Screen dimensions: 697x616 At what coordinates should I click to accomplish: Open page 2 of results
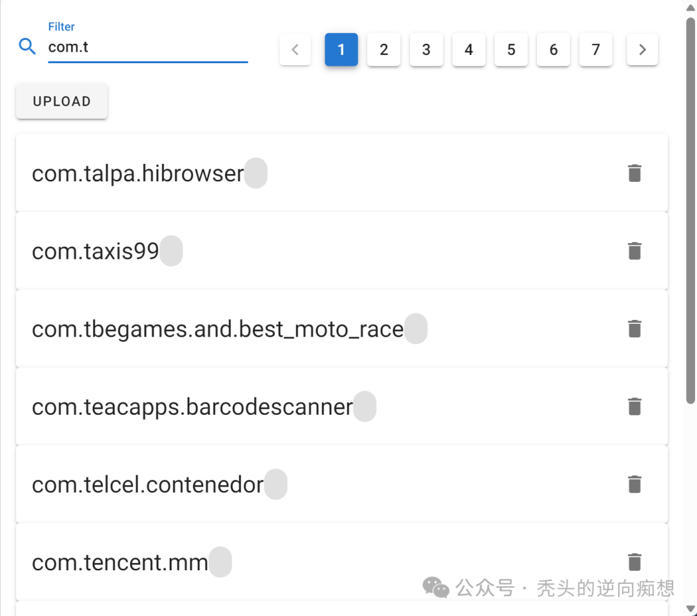coord(383,49)
